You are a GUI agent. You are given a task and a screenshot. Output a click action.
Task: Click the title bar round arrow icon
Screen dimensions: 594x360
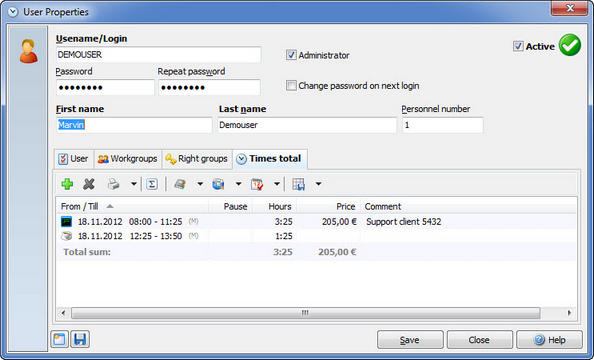[x=13, y=12]
